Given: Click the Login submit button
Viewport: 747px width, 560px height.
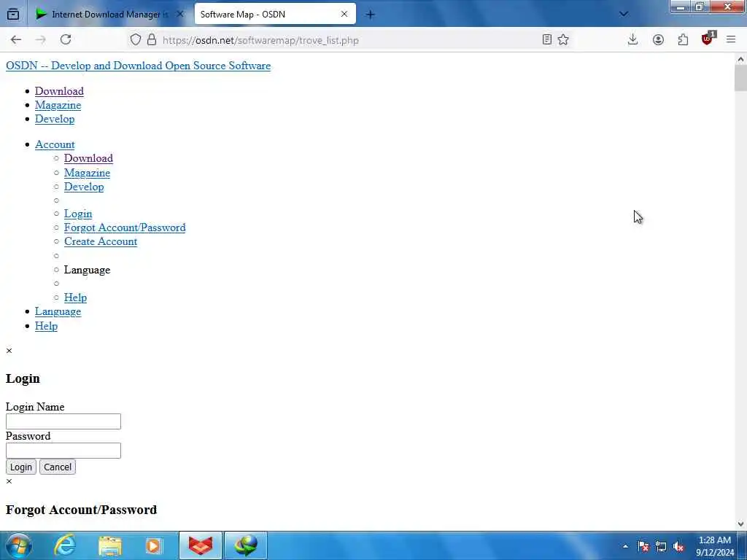Looking at the screenshot, I should coord(21,467).
